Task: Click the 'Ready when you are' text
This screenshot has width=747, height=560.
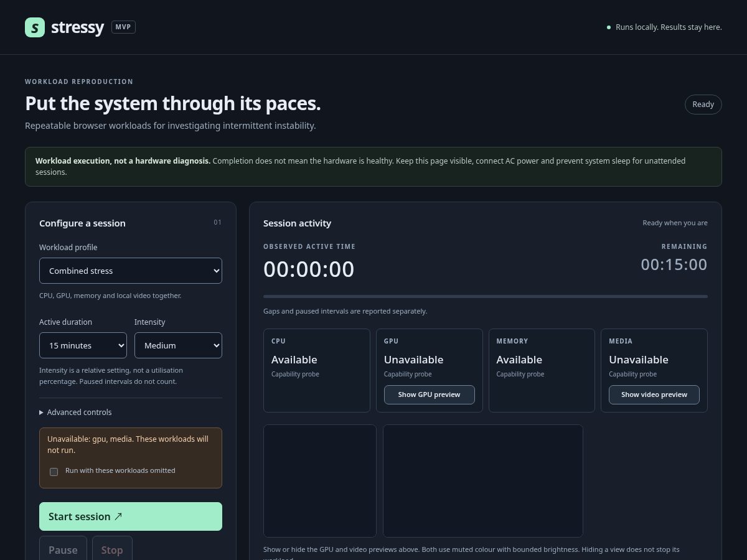Action: (x=675, y=223)
